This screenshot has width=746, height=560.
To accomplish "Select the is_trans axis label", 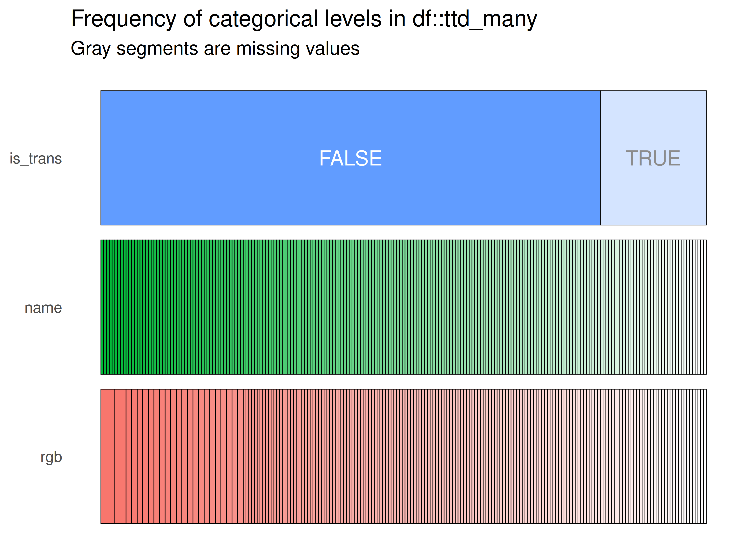I will pos(36,158).
